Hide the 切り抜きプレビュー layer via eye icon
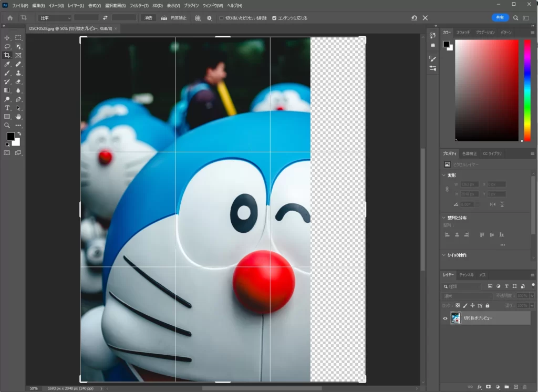The width and height of the screenshot is (538, 392). 445,318
